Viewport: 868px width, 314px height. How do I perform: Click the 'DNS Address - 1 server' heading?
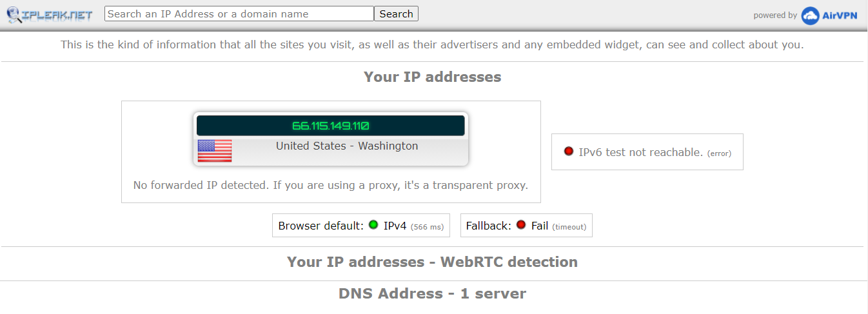point(432,293)
